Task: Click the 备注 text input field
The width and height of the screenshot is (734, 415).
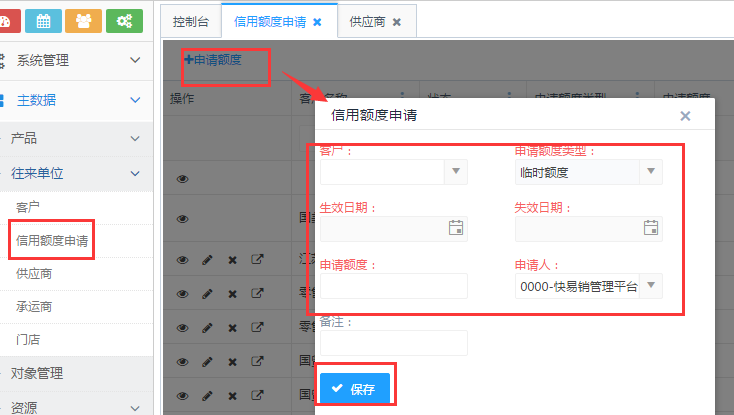Action: click(393, 343)
